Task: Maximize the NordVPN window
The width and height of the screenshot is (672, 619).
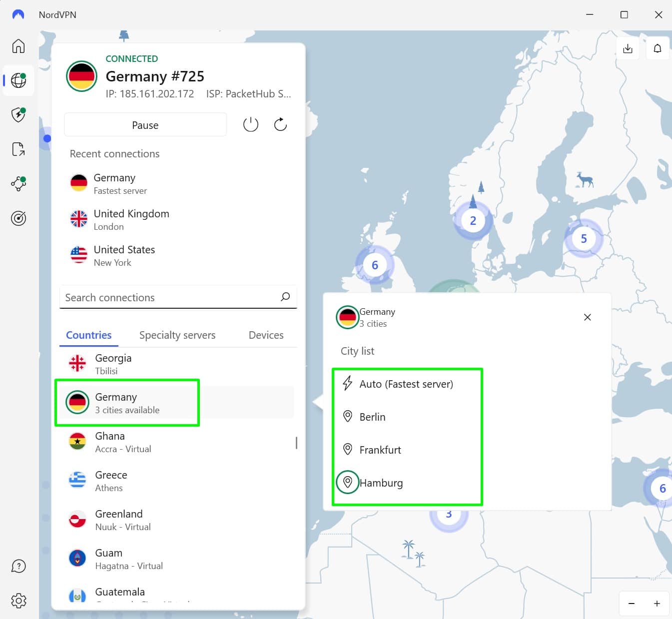Action: tap(624, 14)
